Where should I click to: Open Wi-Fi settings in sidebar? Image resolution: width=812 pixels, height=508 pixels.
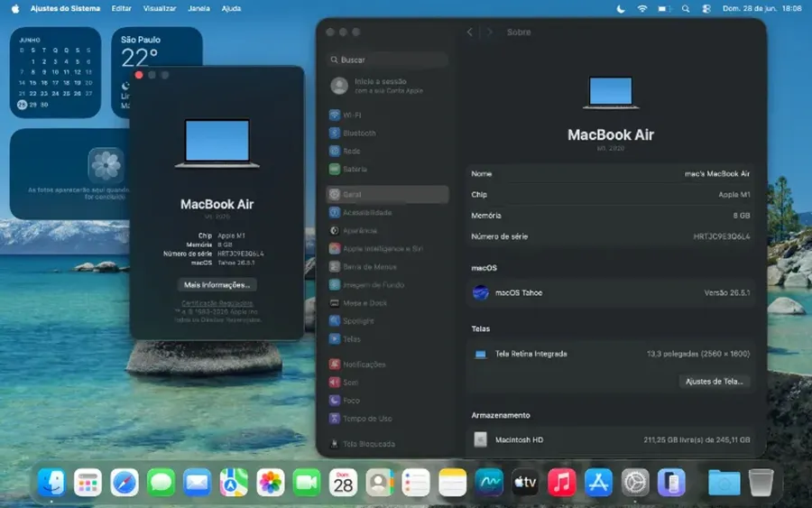(x=387, y=115)
